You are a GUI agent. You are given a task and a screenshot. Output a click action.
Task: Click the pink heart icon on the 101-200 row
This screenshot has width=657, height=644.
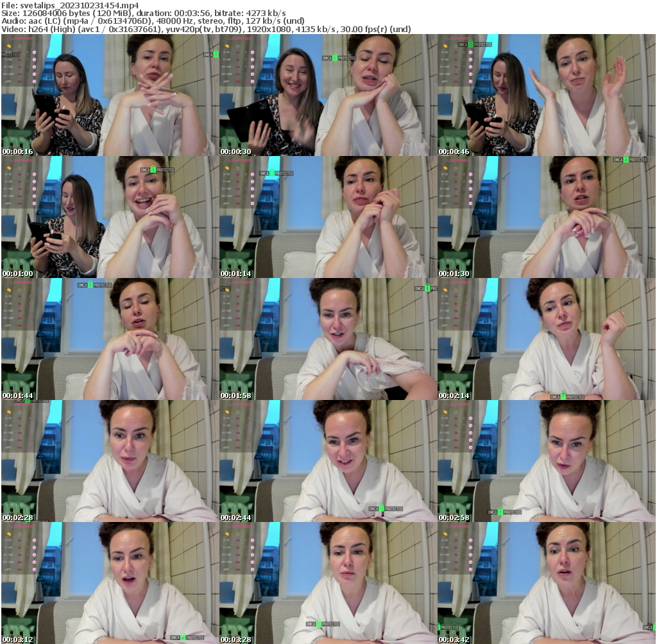coord(34,74)
